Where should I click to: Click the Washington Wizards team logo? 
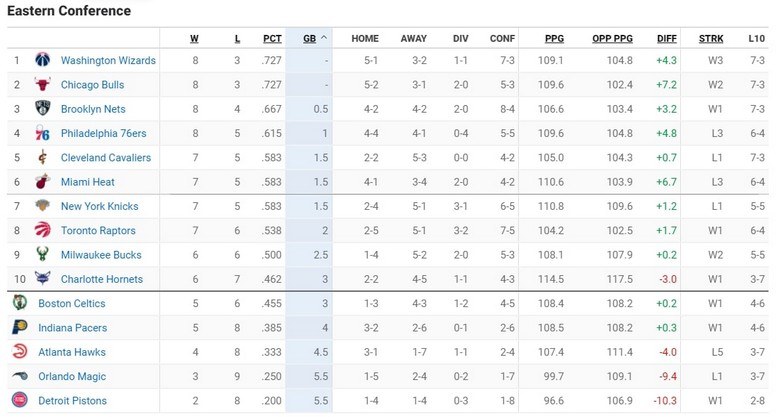[x=42, y=60]
